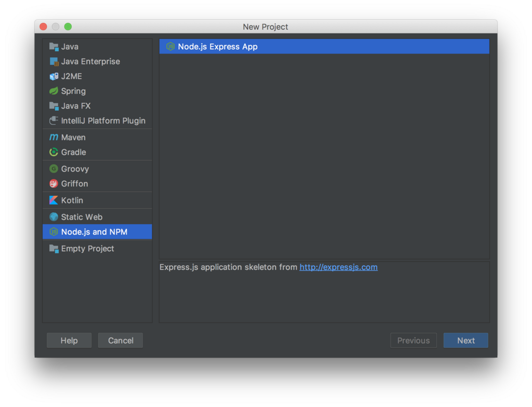Choose Java FX from the list
532x407 pixels.
pyautogui.click(x=97, y=106)
